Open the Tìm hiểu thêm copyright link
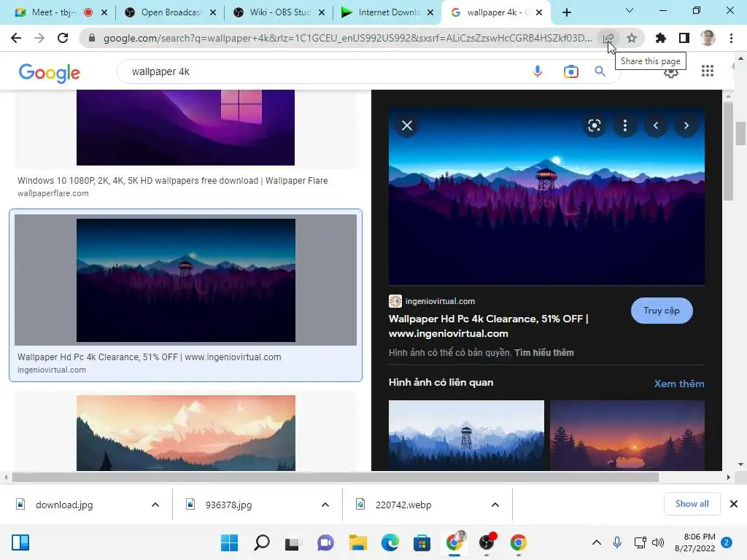The height and width of the screenshot is (560, 747). 544,353
